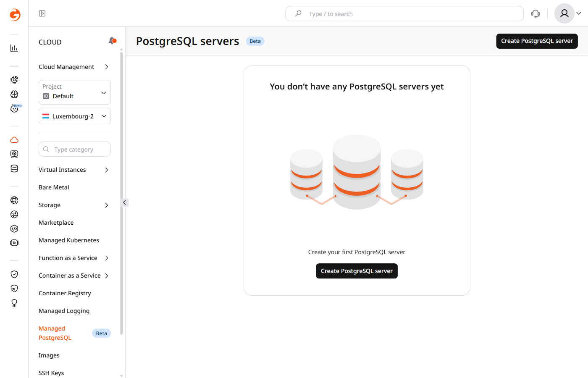This screenshot has height=378, width=588.
Task: Open Managed Kubernetes menu item
Action: pyautogui.click(x=69, y=240)
